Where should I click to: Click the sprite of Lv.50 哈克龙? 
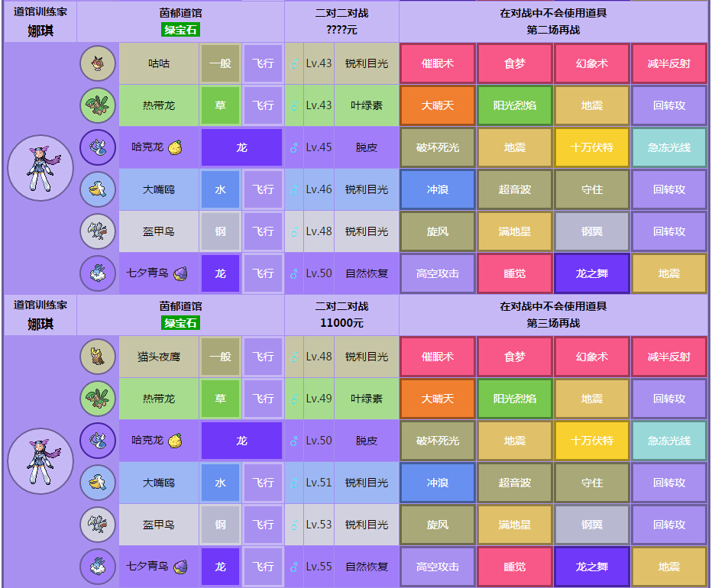click(98, 441)
